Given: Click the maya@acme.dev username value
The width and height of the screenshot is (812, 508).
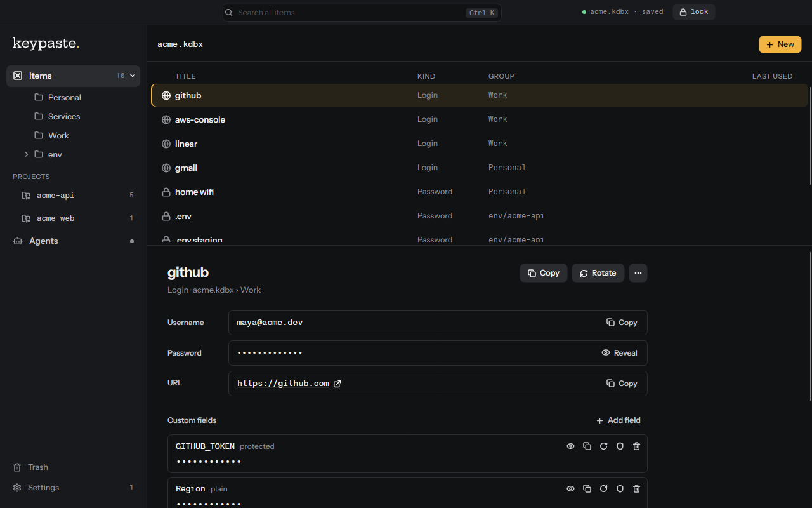Looking at the screenshot, I should pos(270,323).
